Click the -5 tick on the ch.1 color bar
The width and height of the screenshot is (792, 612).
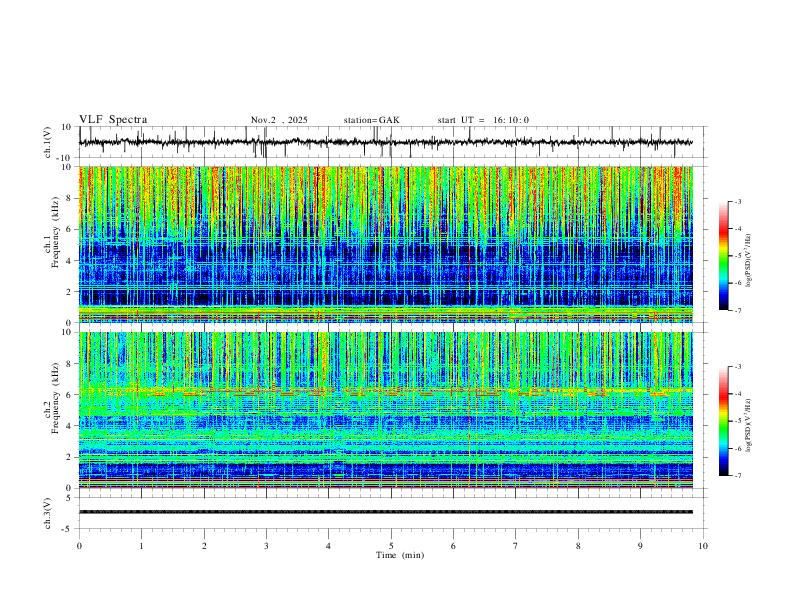(x=737, y=256)
